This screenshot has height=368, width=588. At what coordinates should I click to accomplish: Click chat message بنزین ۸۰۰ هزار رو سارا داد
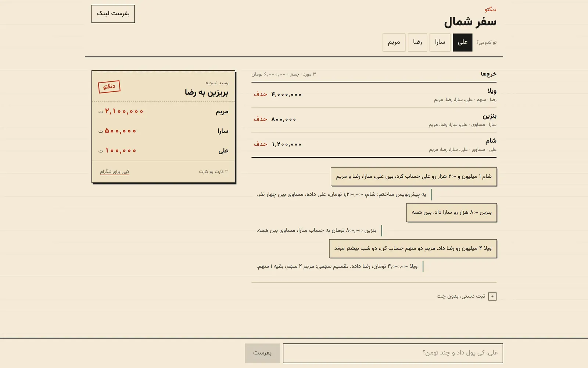pos(452,213)
